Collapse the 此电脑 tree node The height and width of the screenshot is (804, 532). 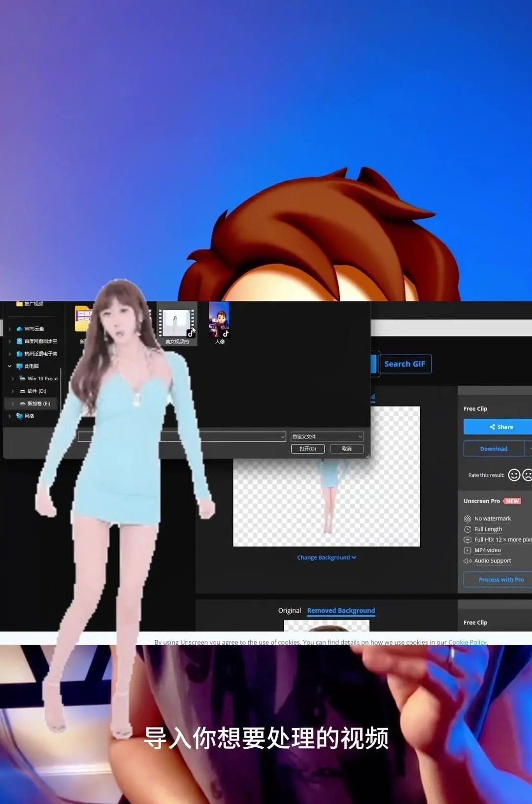9,366
